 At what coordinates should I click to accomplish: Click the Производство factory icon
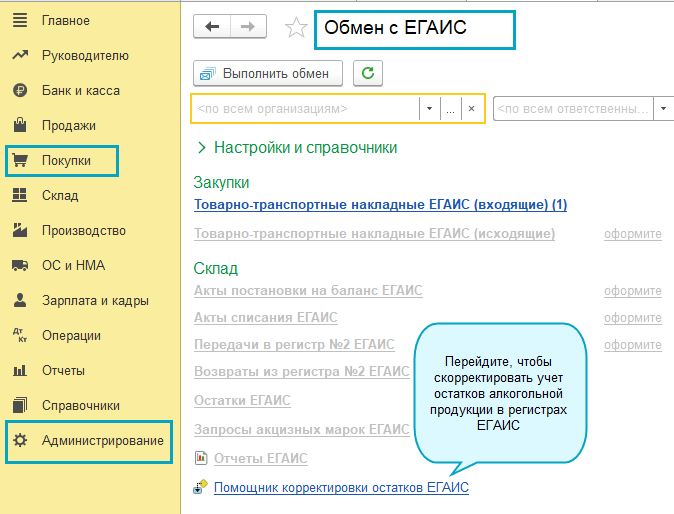20,230
